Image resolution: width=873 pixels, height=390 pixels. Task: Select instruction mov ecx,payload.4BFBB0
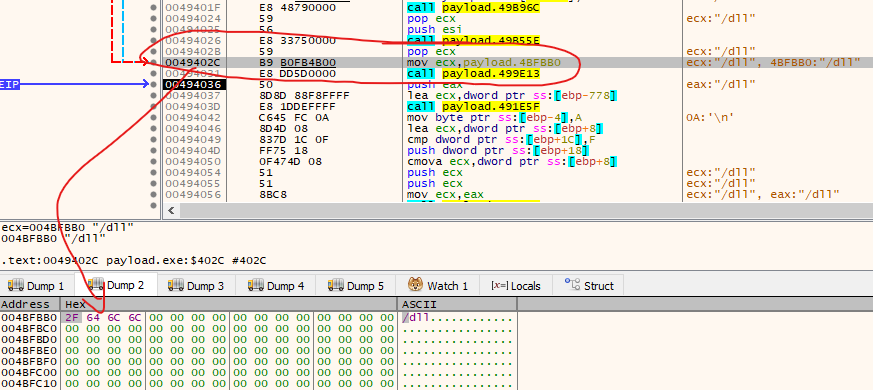[x=484, y=62]
